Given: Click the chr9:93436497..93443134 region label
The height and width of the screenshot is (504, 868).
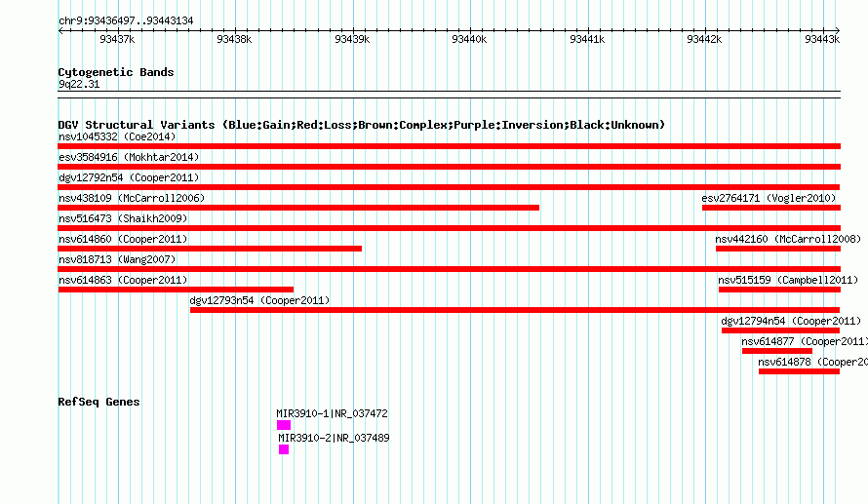Looking at the screenshot, I should click(126, 20).
